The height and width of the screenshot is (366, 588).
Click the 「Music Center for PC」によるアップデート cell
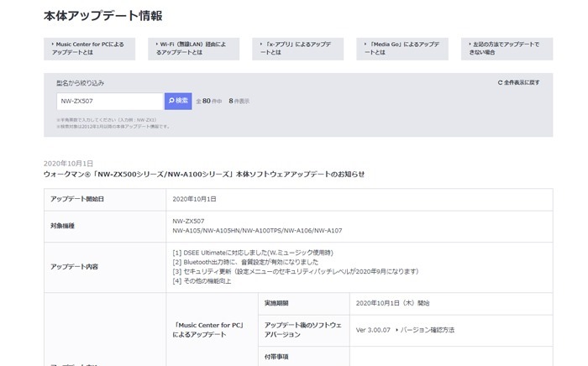point(213,330)
